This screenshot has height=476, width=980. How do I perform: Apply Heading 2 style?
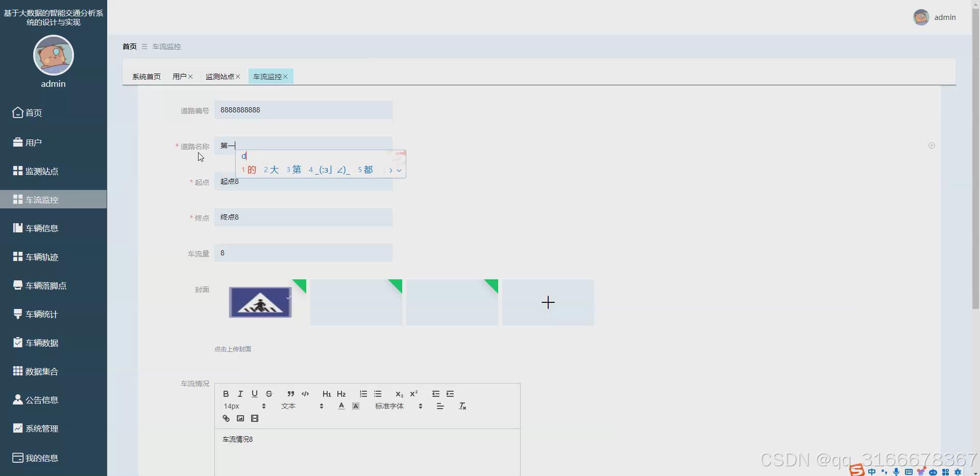pyautogui.click(x=341, y=394)
